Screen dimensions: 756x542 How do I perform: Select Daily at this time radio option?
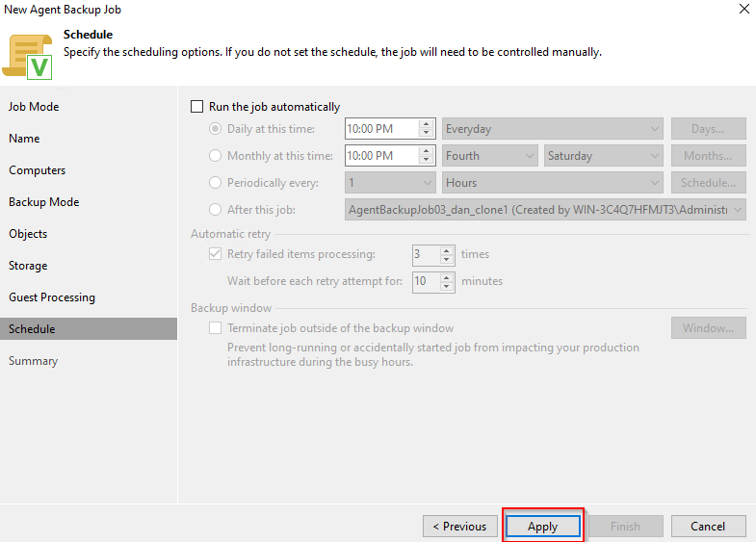point(215,129)
